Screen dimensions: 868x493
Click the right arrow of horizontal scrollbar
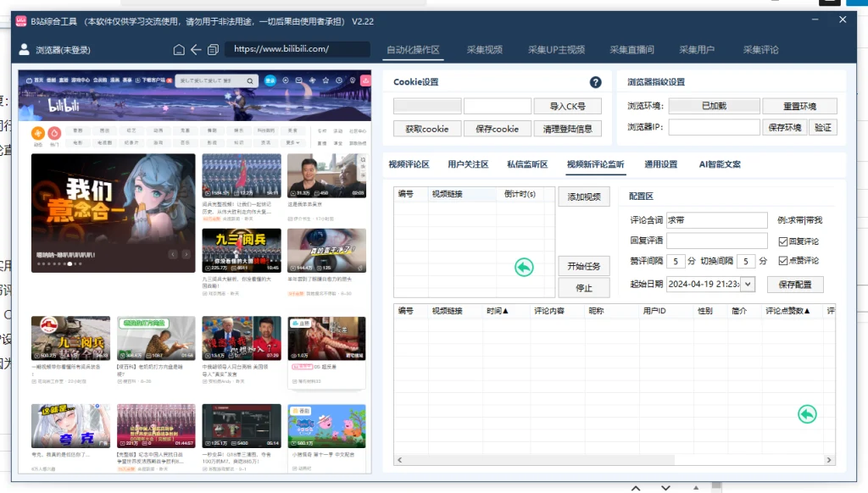pyautogui.click(x=829, y=460)
